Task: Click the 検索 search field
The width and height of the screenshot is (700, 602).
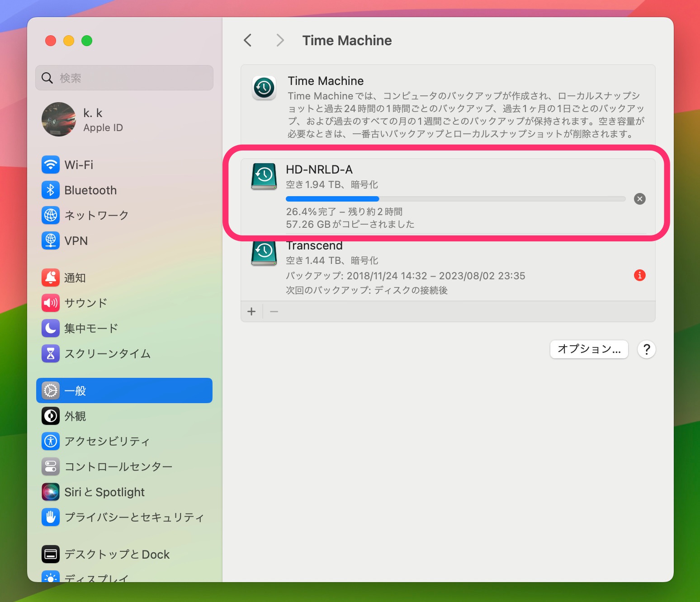Action: point(124,78)
